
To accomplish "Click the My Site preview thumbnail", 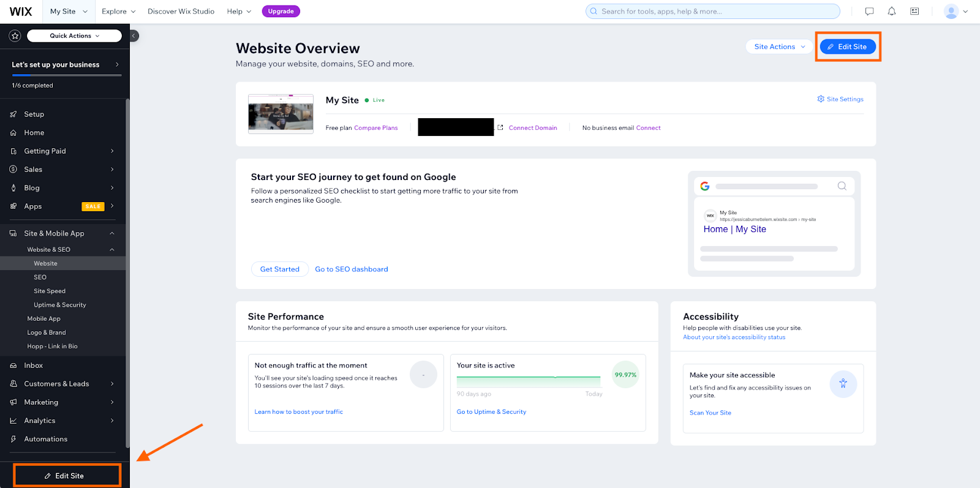I will (x=281, y=114).
